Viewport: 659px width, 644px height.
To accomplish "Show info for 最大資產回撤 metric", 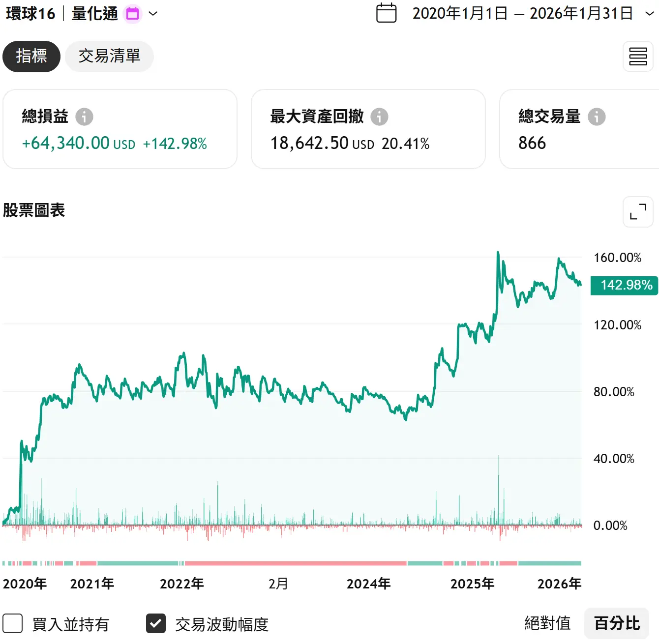I will click(379, 117).
